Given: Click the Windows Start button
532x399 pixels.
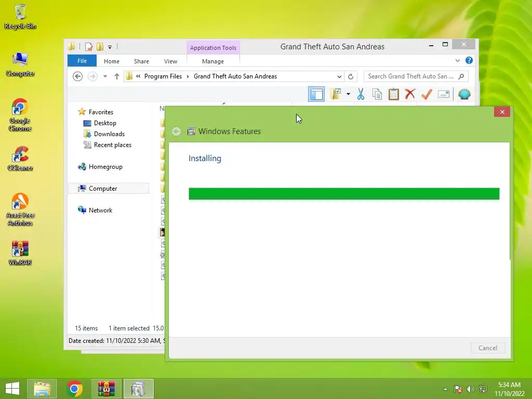Looking at the screenshot, I should click(12, 389).
